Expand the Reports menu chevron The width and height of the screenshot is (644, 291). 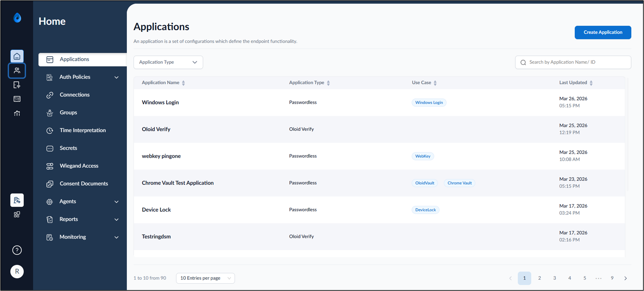[117, 219]
